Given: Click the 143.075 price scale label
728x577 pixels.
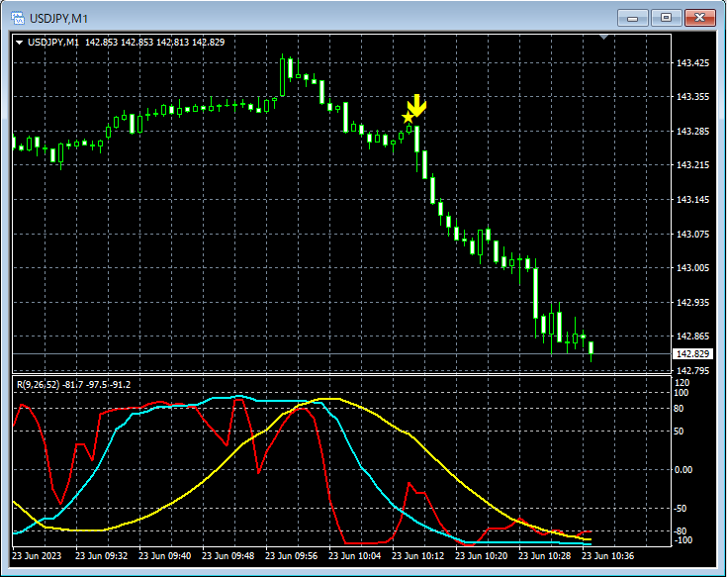Looking at the screenshot, I should click(692, 235).
